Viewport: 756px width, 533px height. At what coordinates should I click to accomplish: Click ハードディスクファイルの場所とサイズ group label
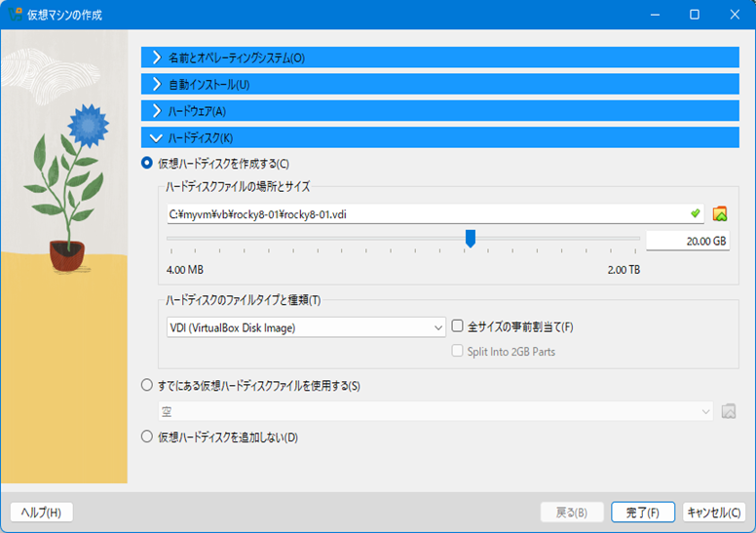click(x=238, y=187)
